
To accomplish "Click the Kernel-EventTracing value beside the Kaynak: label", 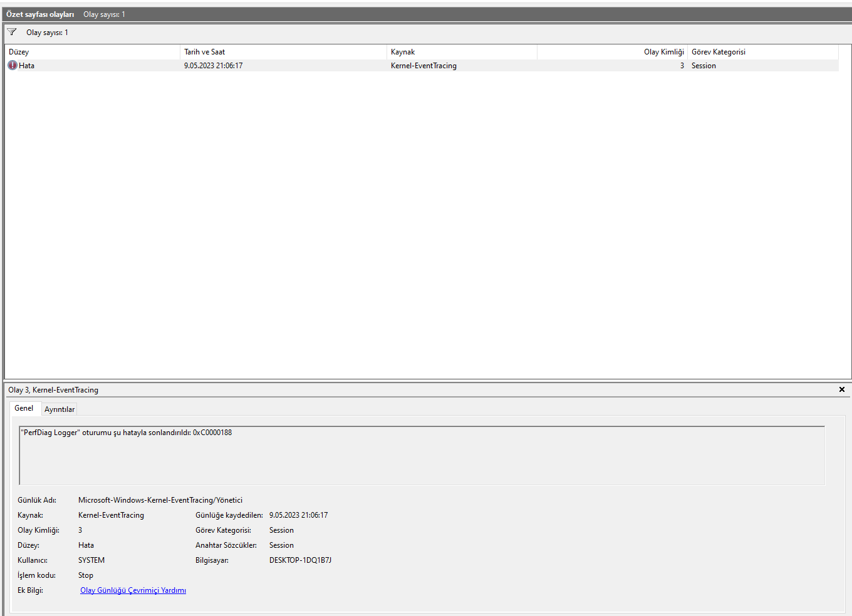I will tap(111, 515).
